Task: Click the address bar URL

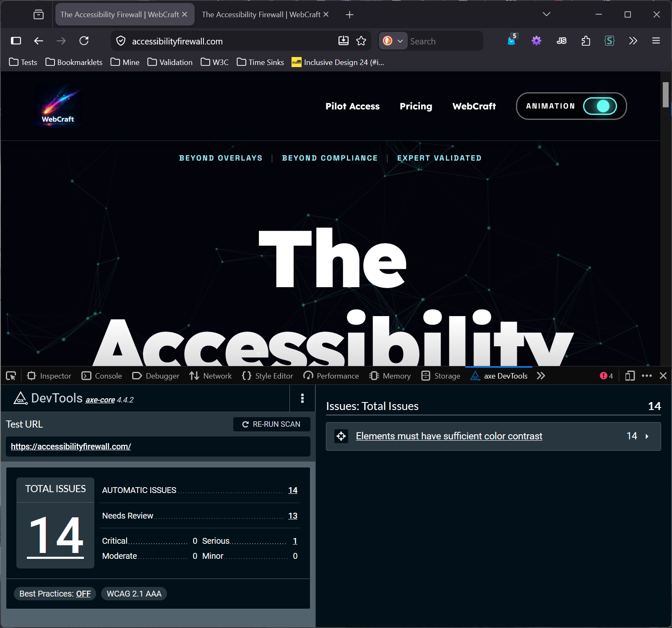Action: tap(177, 41)
